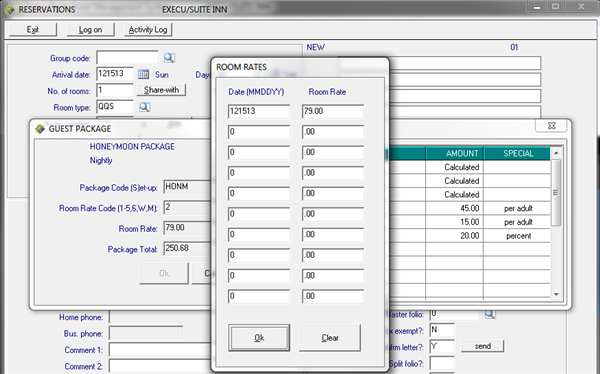Click the Group code field
This screenshot has width=600, height=374.
click(x=127, y=58)
